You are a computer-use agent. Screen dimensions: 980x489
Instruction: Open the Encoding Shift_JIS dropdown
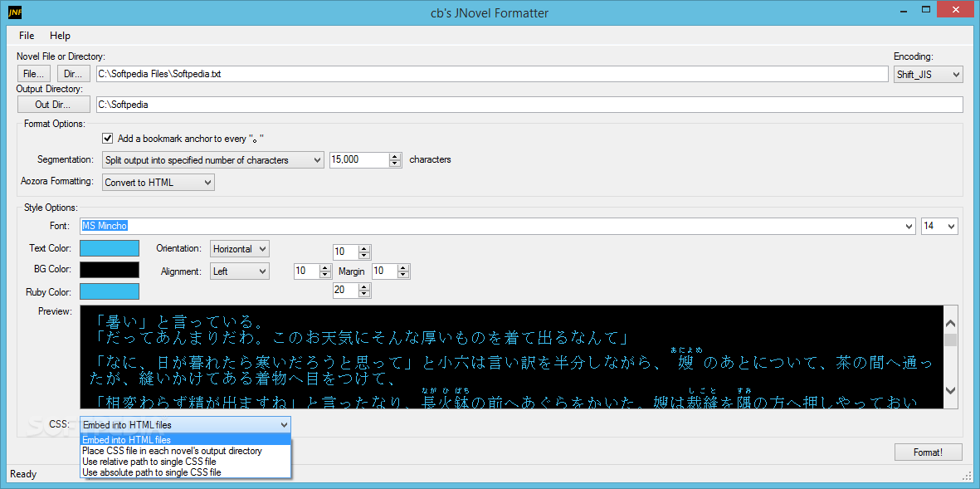(928, 74)
